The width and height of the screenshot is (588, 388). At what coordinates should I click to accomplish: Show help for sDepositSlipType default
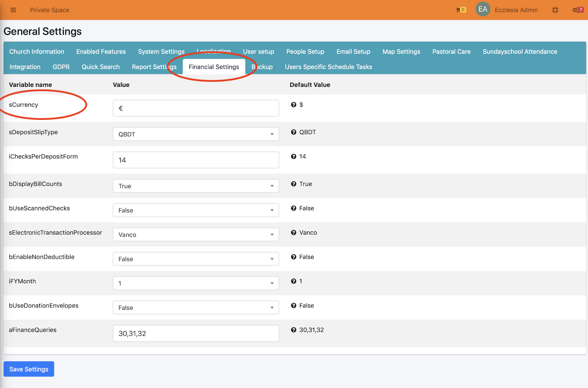(293, 132)
